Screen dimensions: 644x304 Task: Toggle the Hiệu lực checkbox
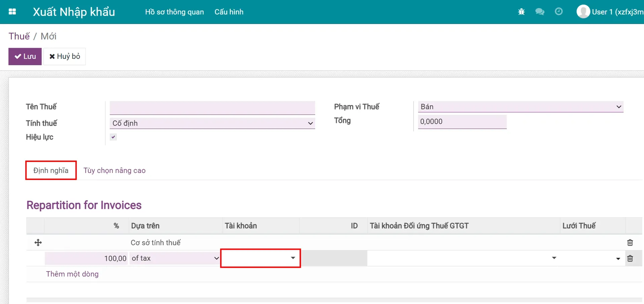click(x=113, y=137)
